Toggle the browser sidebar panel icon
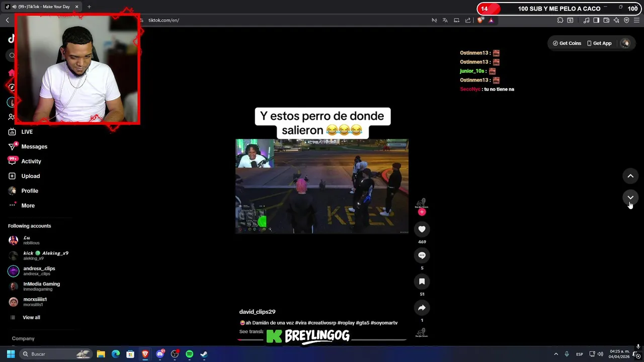The height and width of the screenshot is (362, 644). pos(596,20)
